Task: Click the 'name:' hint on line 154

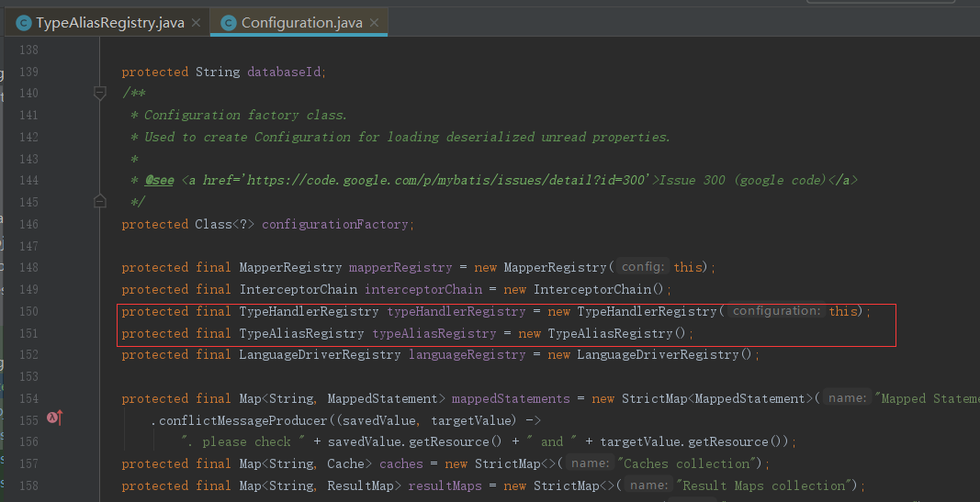Action: tap(848, 397)
